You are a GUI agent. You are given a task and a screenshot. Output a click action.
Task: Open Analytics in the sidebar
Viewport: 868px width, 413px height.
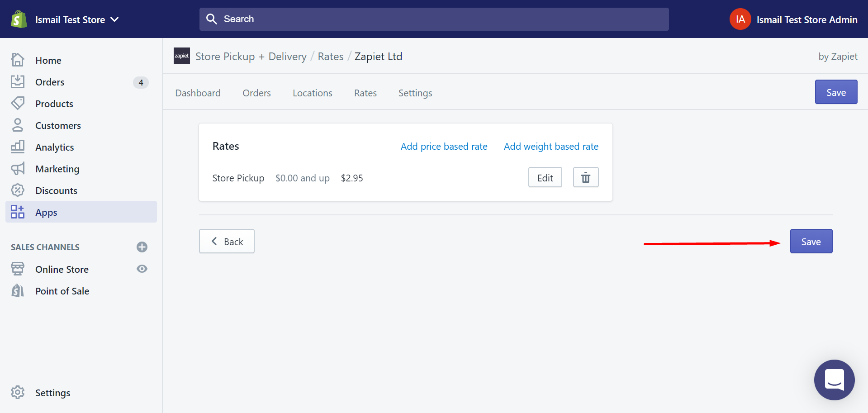coord(54,147)
